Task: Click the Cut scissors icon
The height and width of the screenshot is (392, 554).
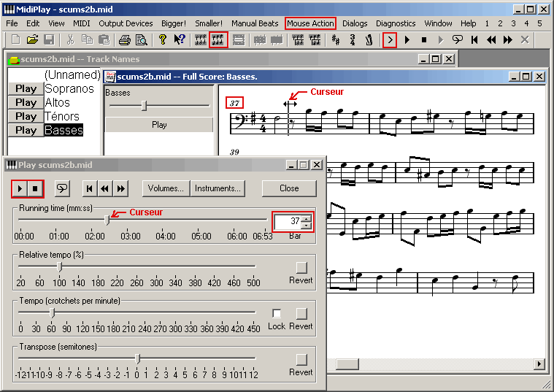Action: pyautogui.click(x=70, y=39)
